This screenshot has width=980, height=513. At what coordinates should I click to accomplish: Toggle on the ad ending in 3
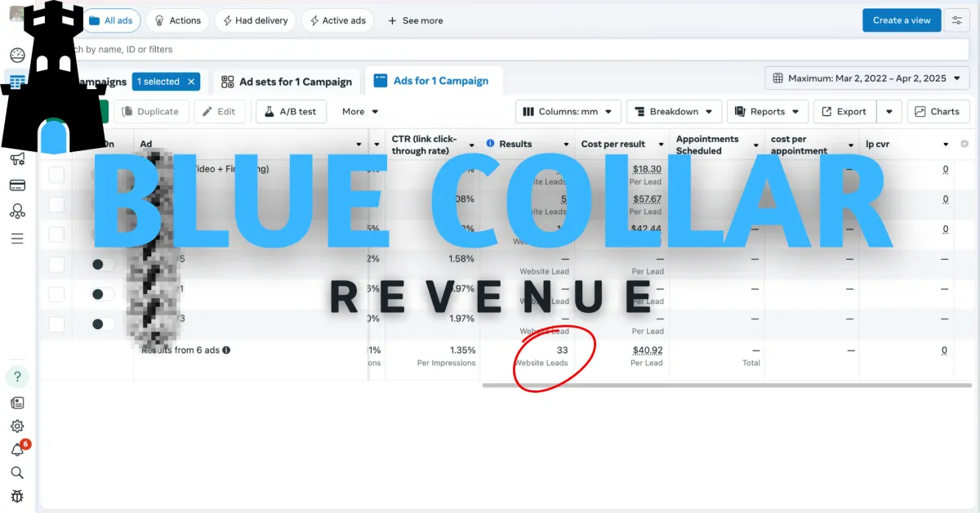tap(103, 324)
